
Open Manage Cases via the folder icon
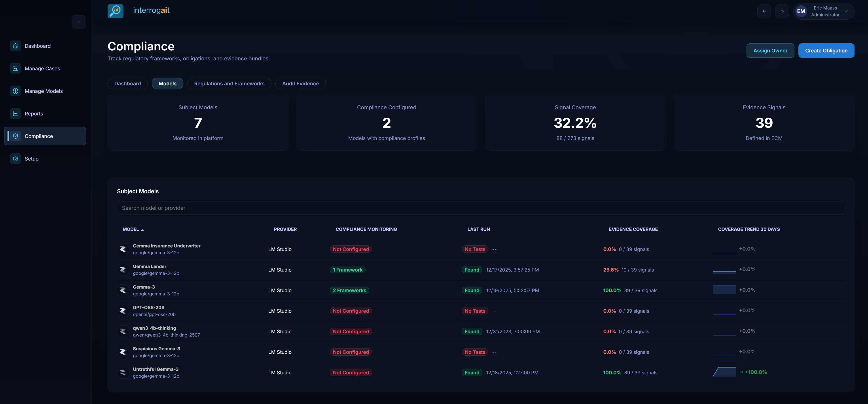[15, 68]
